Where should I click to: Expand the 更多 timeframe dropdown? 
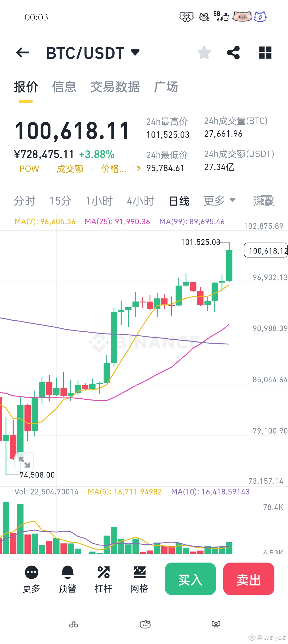(219, 201)
